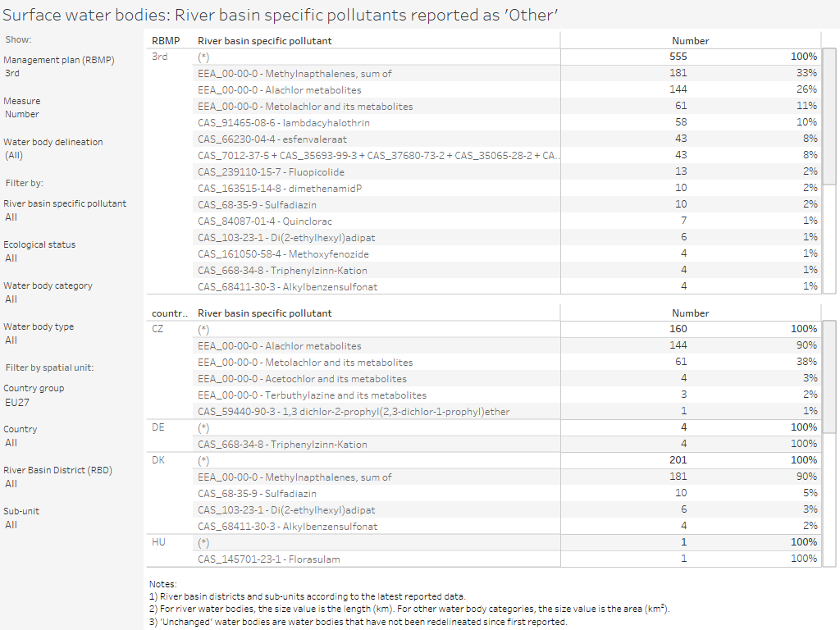Screen dimensions: 840x630
Task: Open the Measure dropdown showing Number
Action: pyautogui.click(x=70, y=114)
